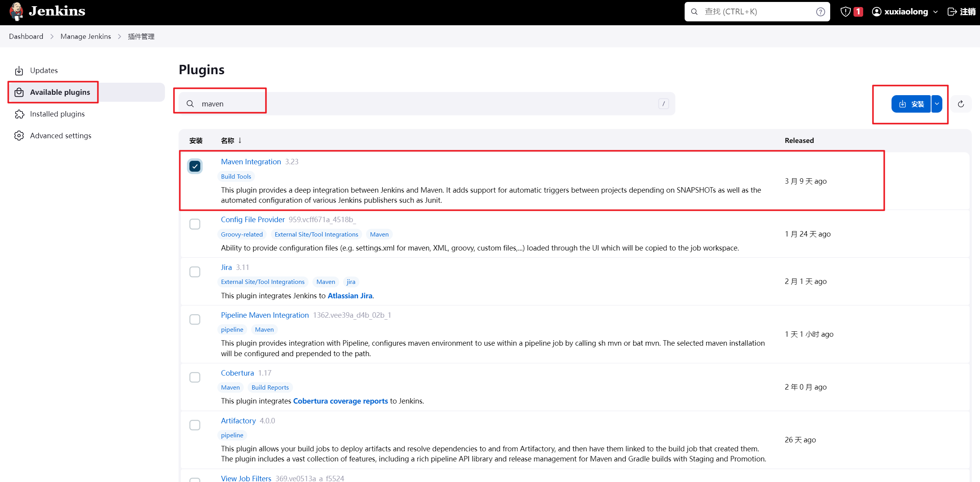Viewport: 980px width, 482px height.
Task: Click Maven tag under Jira
Action: (326, 282)
